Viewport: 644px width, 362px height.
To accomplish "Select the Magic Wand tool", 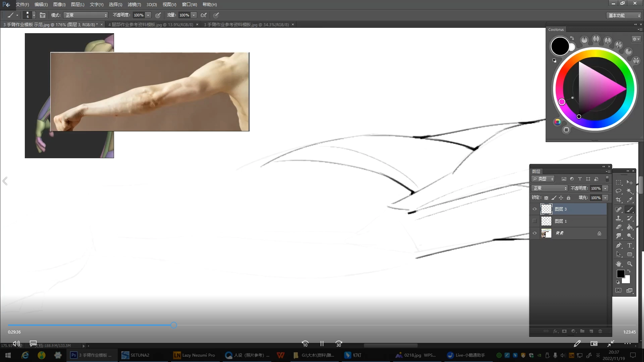I will tap(630, 191).
